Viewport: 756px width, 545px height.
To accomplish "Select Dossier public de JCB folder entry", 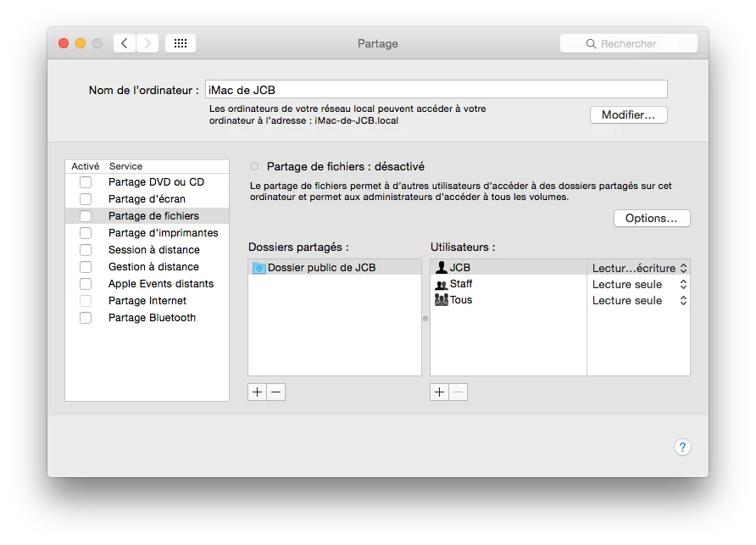I will 335,268.
